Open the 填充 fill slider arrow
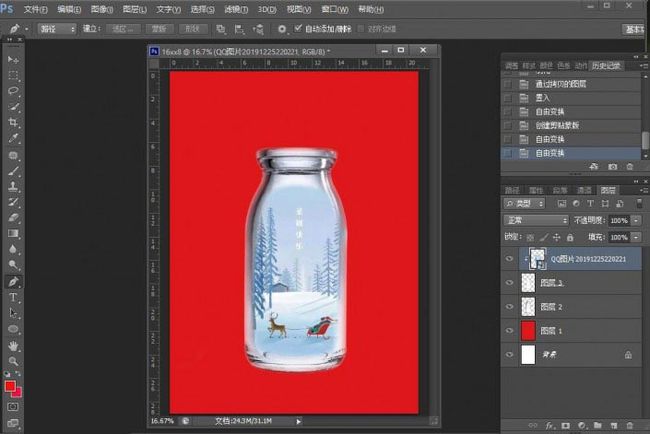 pos(636,238)
